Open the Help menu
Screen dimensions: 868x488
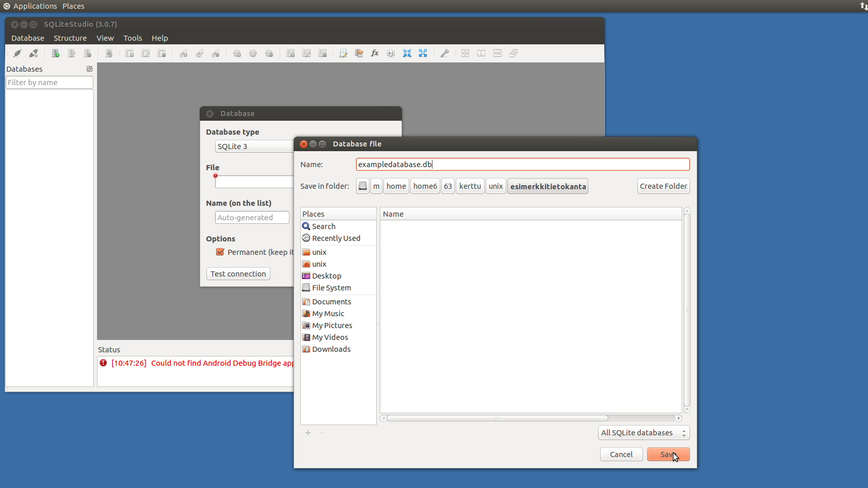point(160,38)
